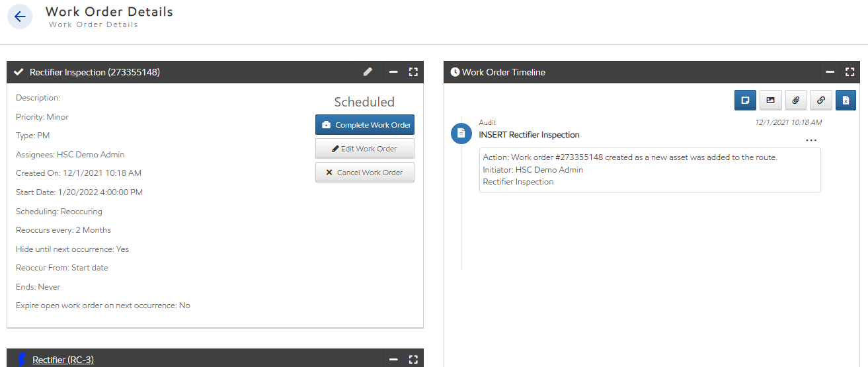This screenshot has height=367, width=868.
Task: Click the pencil icon in Rectifier Inspection header
Action: pos(368,72)
